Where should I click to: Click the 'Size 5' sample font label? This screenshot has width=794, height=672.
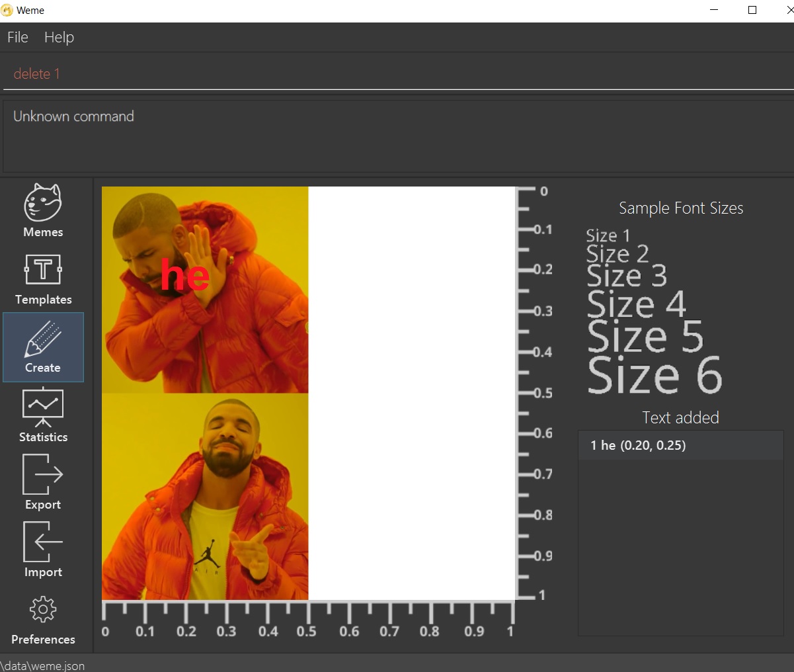[645, 336]
